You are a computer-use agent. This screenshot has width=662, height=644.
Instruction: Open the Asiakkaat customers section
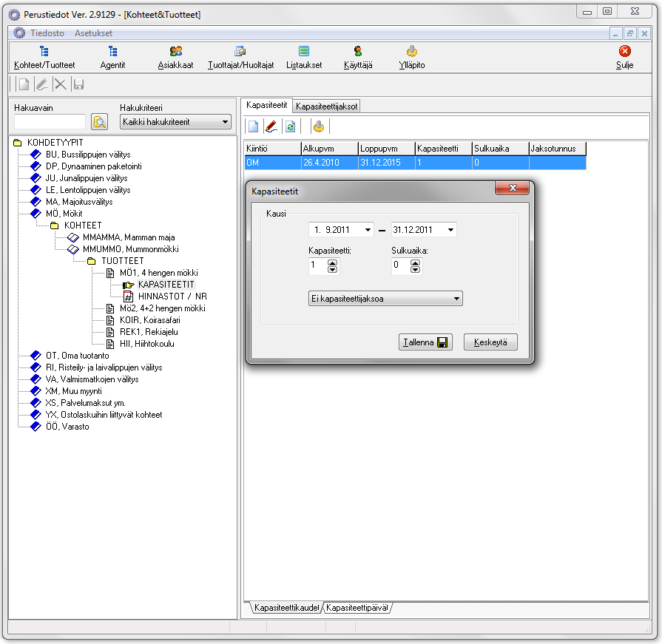click(x=175, y=58)
